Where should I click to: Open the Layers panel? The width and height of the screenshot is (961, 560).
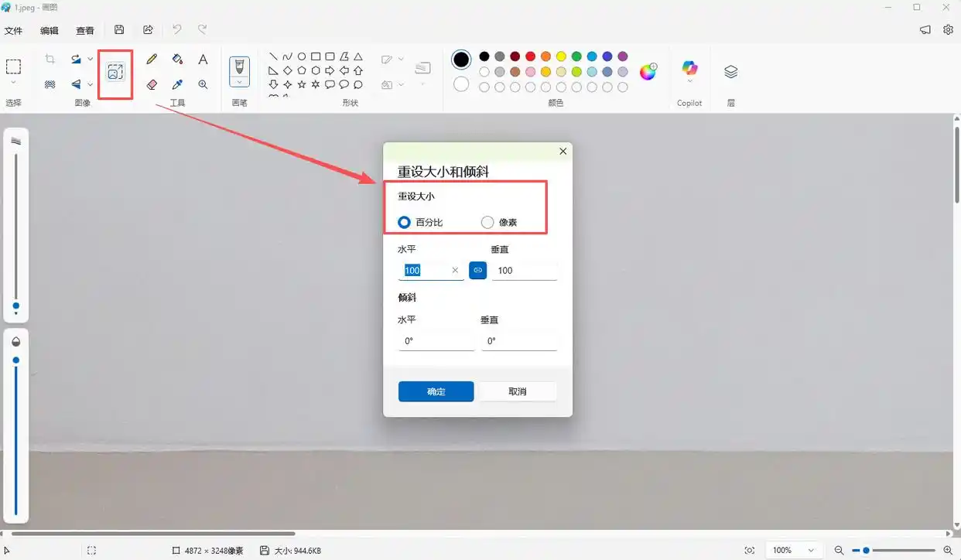point(730,71)
